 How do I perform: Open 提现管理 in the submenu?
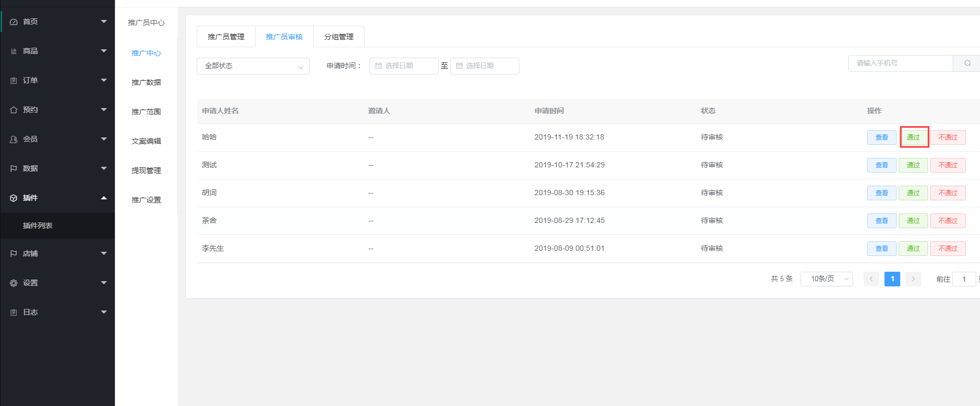(x=146, y=170)
